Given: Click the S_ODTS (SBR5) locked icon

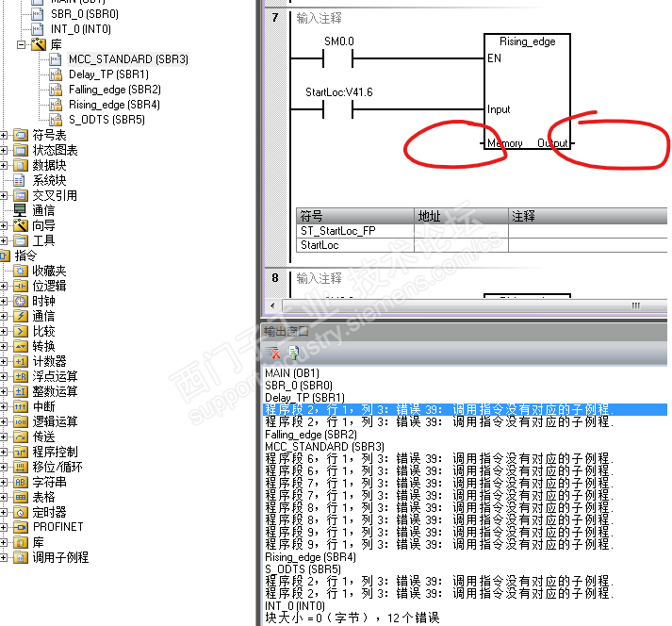Looking at the screenshot, I should pyautogui.click(x=56, y=120).
